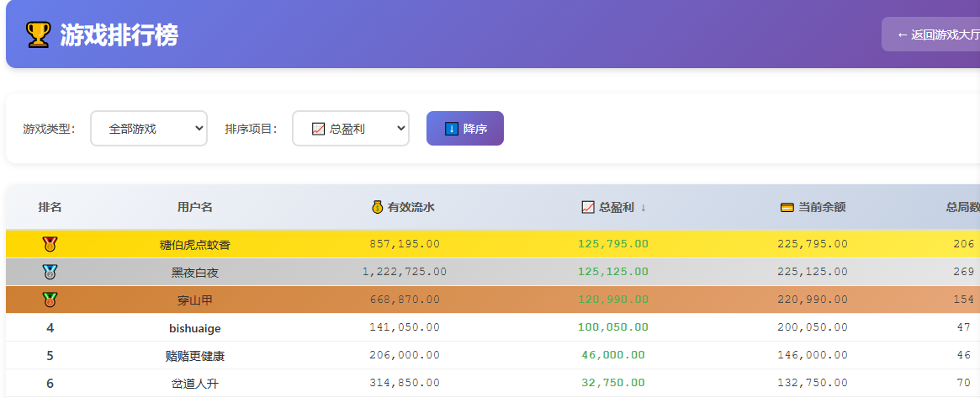The height and width of the screenshot is (398, 980).
Task: Click the chart icon in 总盈利 column header
Action: click(588, 207)
